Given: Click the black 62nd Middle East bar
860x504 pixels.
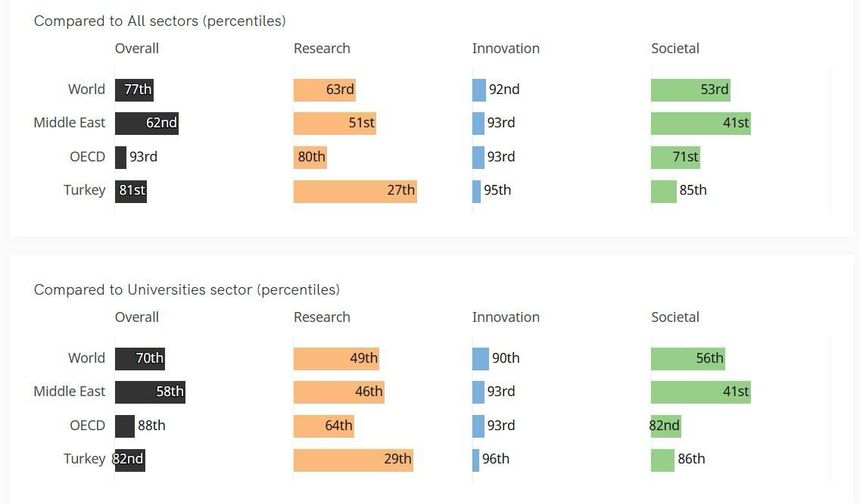Looking at the screenshot, I should [x=146, y=123].
